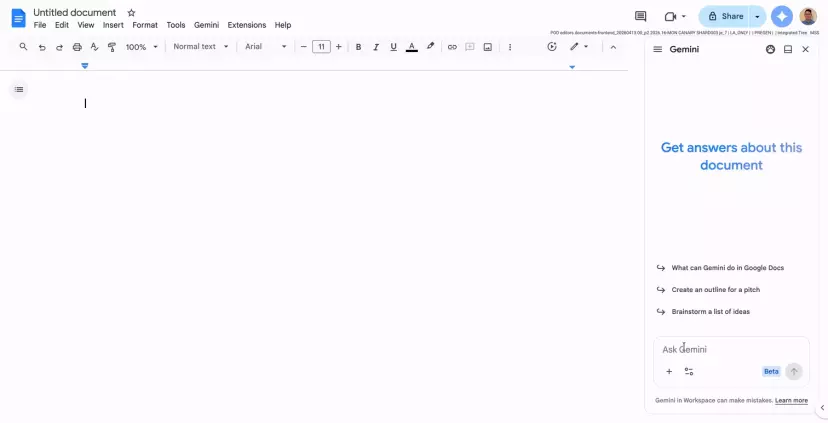Viewport: 828px width, 423px height.
Task: Open the zoom level dropdown at 100%
Action: pos(142,47)
